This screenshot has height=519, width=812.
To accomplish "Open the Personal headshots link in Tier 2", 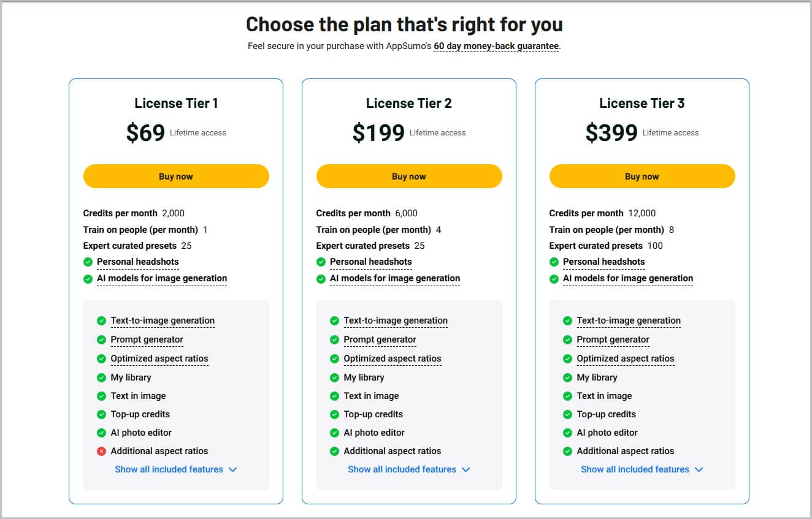I will point(371,262).
